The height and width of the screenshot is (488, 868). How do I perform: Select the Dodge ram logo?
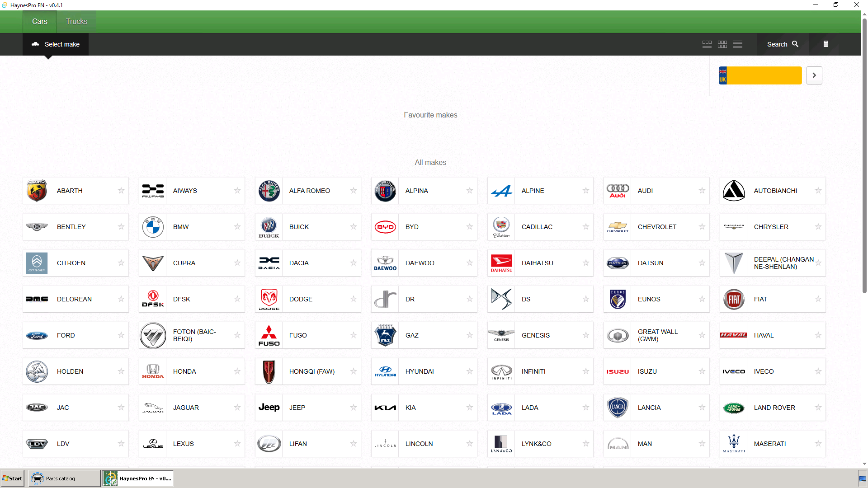(x=269, y=299)
